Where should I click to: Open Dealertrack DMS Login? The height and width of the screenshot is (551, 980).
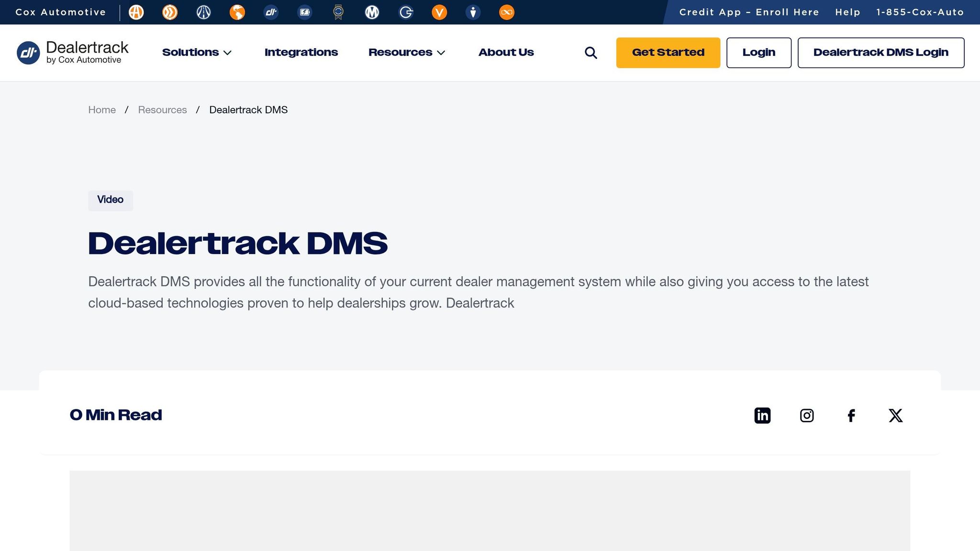(881, 53)
